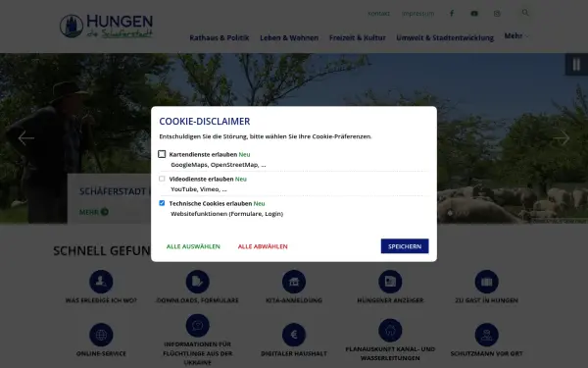Open Kita-Anmeldung icon
Image resolution: width=588 pixels, height=368 pixels.
point(294,282)
